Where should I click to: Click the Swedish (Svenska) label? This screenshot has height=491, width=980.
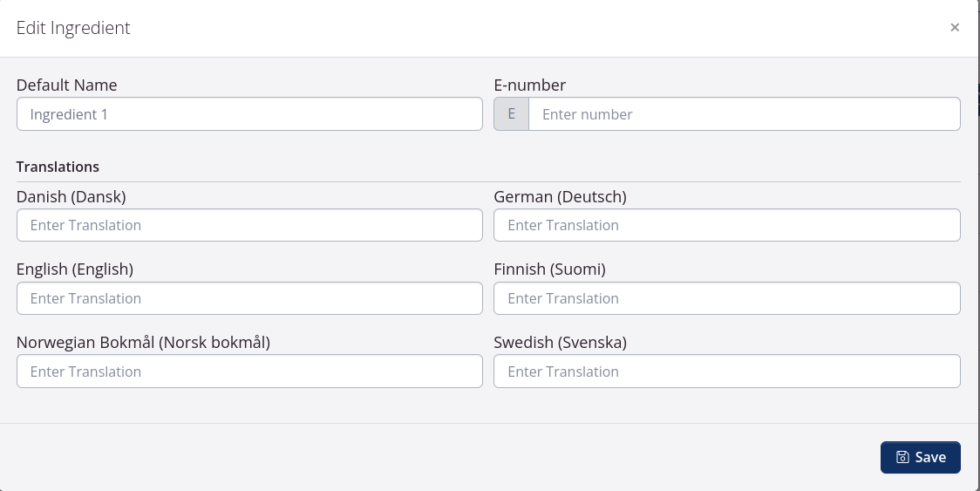pyautogui.click(x=560, y=343)
